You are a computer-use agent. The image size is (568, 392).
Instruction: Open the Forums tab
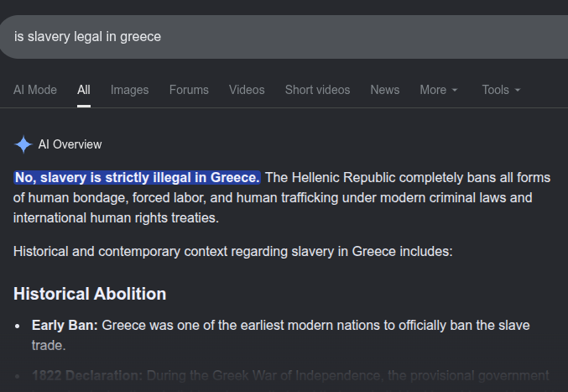(189, 90)
